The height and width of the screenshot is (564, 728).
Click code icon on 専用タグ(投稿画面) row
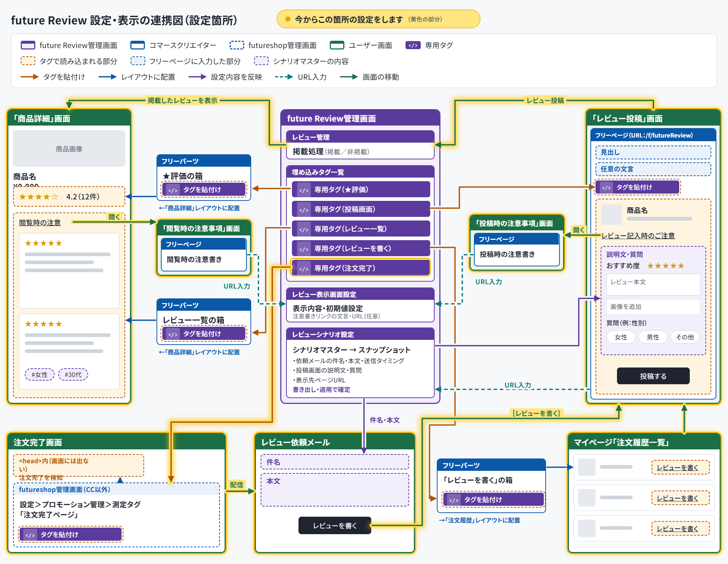pos(304,209)
